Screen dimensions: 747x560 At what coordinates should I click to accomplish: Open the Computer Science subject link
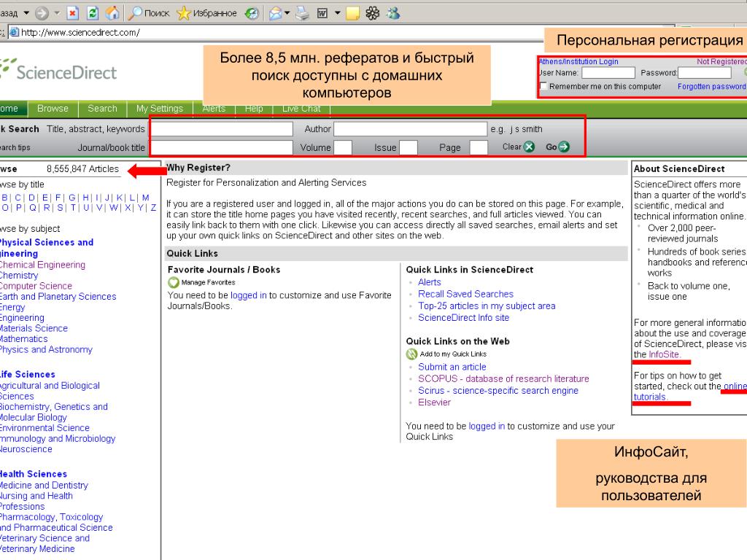36,286
